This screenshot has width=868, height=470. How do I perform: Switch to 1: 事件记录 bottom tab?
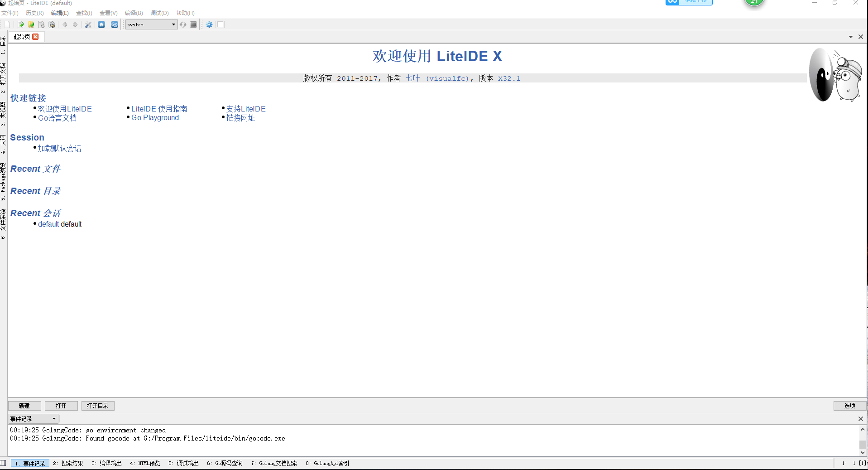[30, 463]
